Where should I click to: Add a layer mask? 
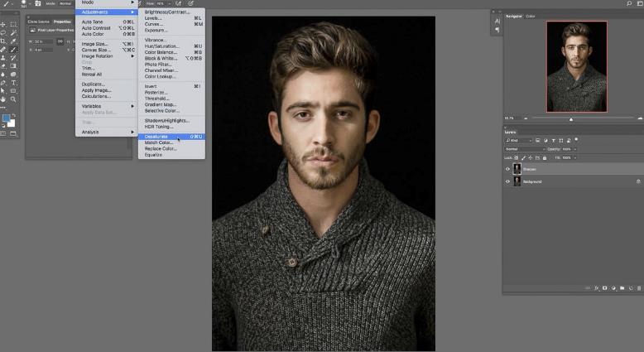pyautogui.click(x=605, y=288)
